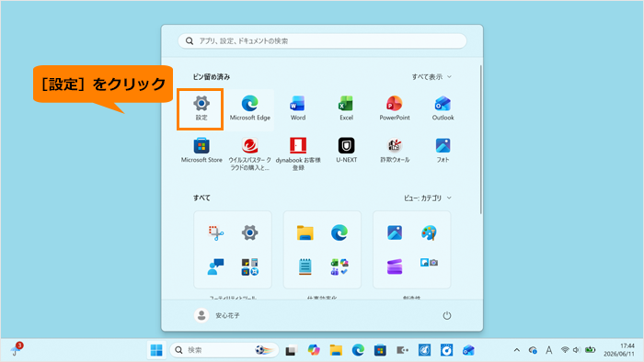Launch Microsoft Edge from pinned apps

pos(249,108)
